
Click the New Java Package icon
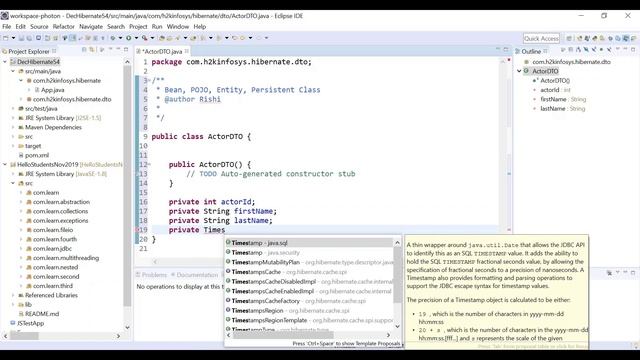coord(162,38)
